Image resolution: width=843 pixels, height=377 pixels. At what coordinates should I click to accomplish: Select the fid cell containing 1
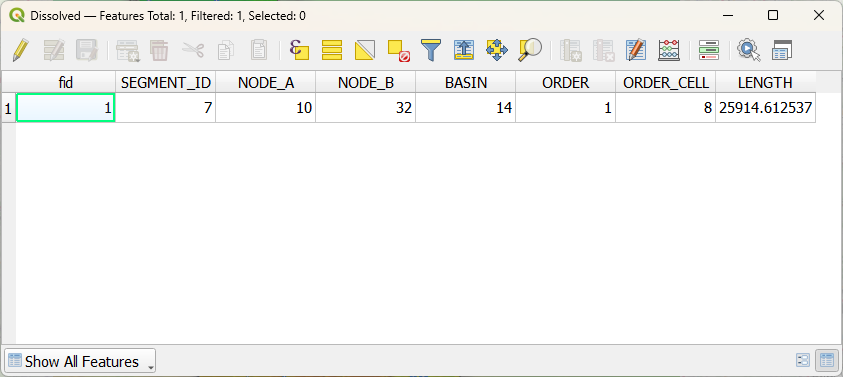pos(66,108)
